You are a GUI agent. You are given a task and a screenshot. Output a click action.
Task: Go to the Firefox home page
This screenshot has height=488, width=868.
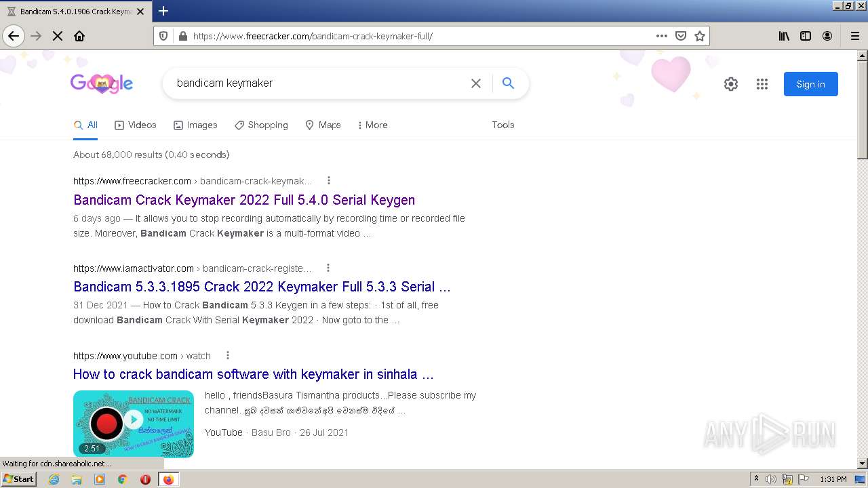[79, 36]
